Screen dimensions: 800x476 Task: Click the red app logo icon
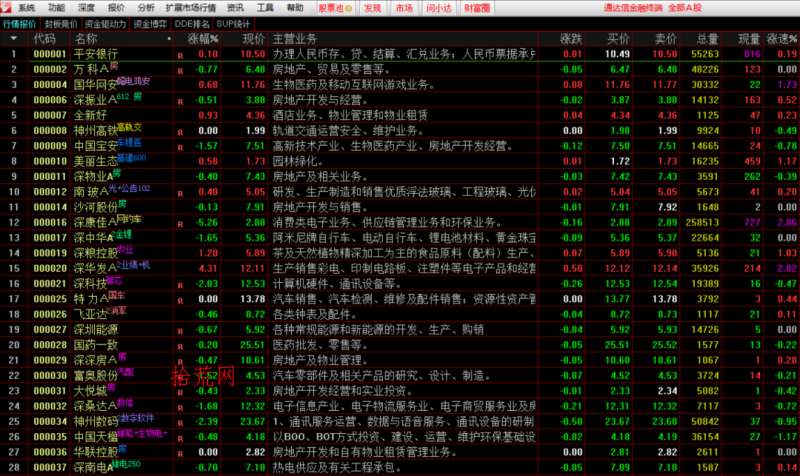coord(6,7)
